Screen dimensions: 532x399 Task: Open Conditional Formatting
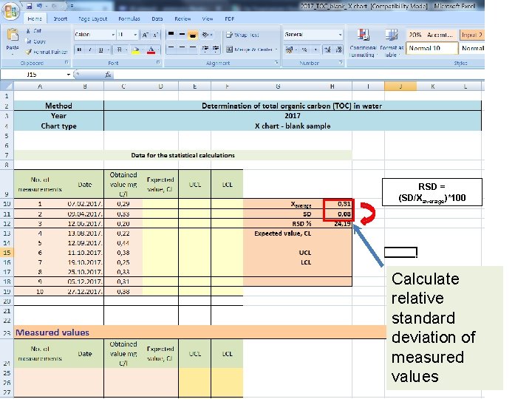point(363,43)
